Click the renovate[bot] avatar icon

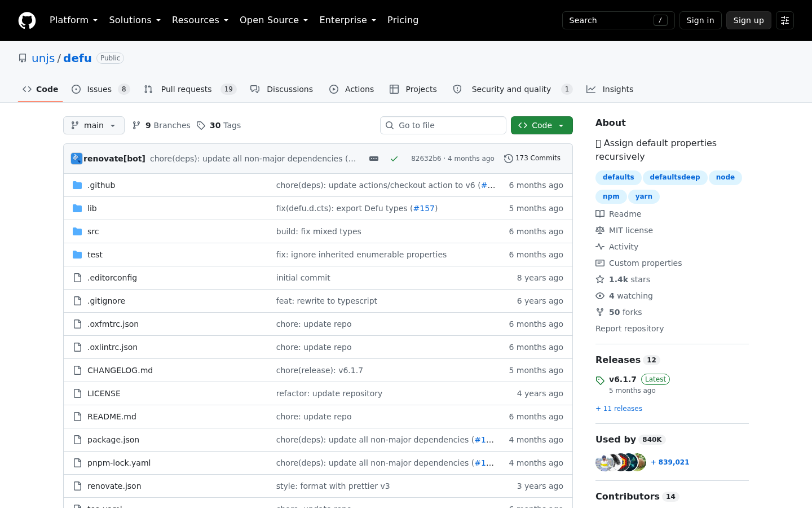tap(77, 159)
